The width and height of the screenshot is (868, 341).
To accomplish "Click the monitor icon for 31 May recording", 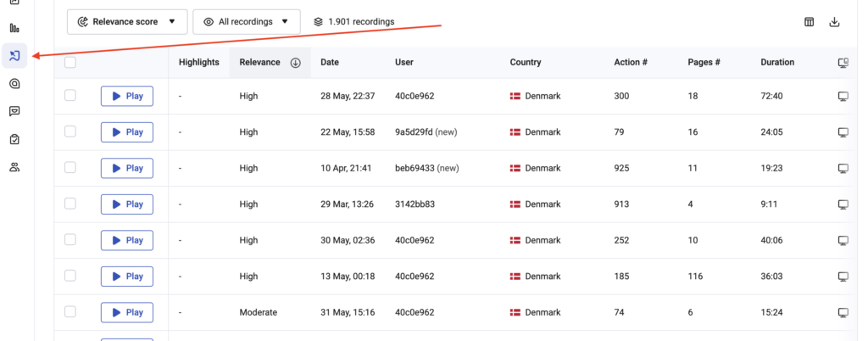I will click(x=843, y=313).
